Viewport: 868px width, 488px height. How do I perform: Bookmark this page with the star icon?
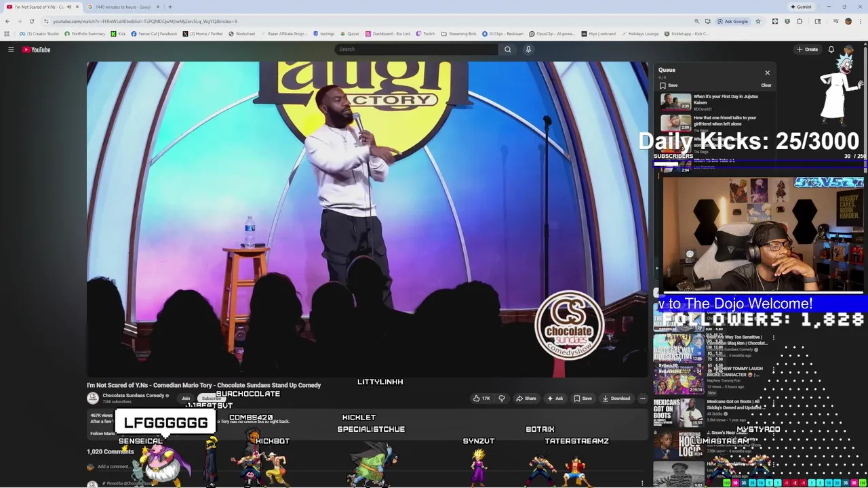coord(758,21)
